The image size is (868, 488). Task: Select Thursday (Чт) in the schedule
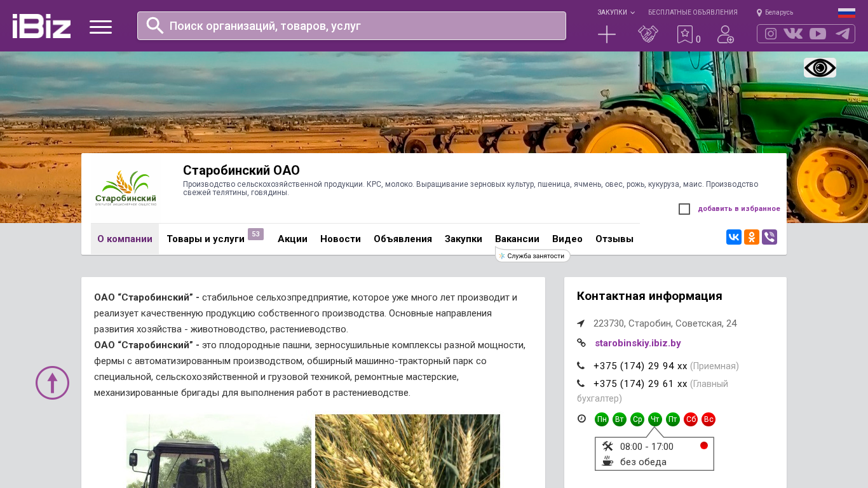tap(655, 419)
